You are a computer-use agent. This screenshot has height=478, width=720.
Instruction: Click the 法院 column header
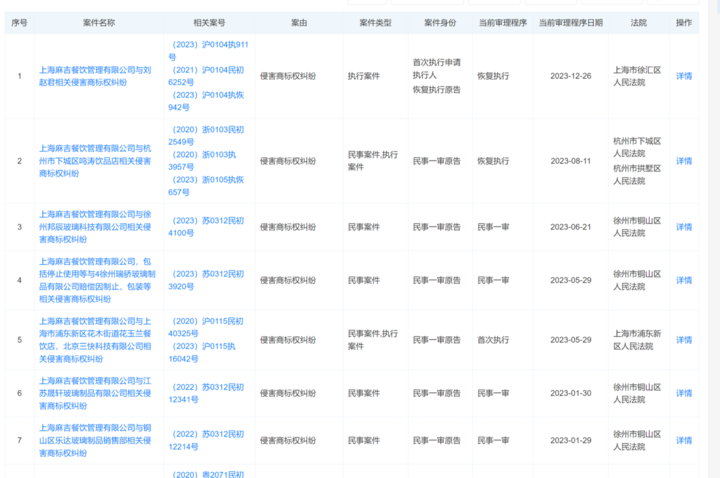click(638, 22)
